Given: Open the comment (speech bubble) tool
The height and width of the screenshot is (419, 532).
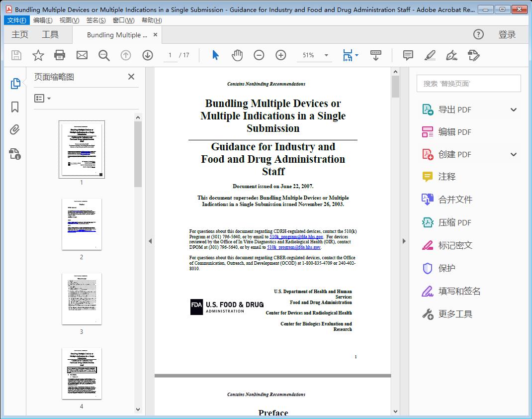Looking at the screenshot, I should [408, 55].
